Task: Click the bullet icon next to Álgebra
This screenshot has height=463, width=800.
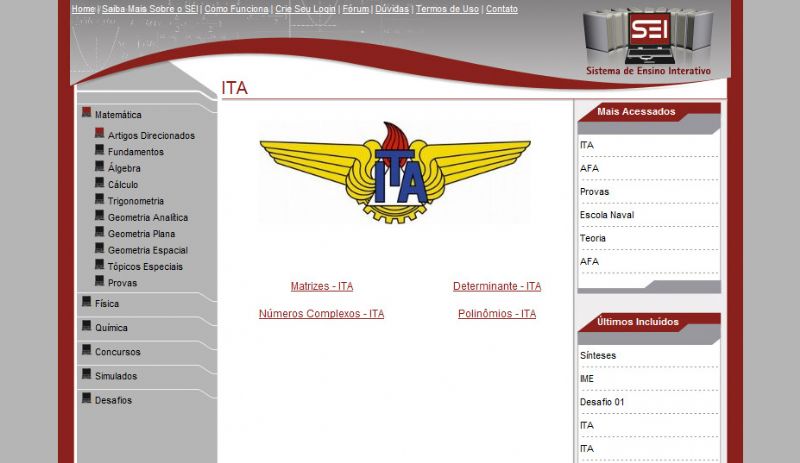Action: pos(99,166)
